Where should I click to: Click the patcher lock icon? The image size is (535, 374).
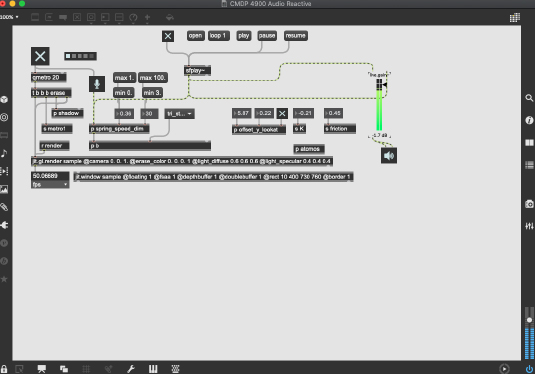tap(4, 369)
